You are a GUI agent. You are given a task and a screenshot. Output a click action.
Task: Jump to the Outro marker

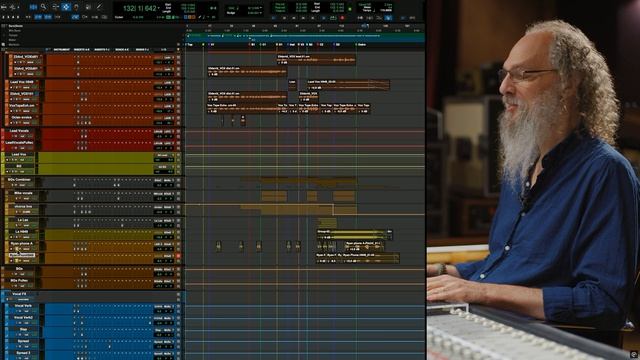click(361, 44)
